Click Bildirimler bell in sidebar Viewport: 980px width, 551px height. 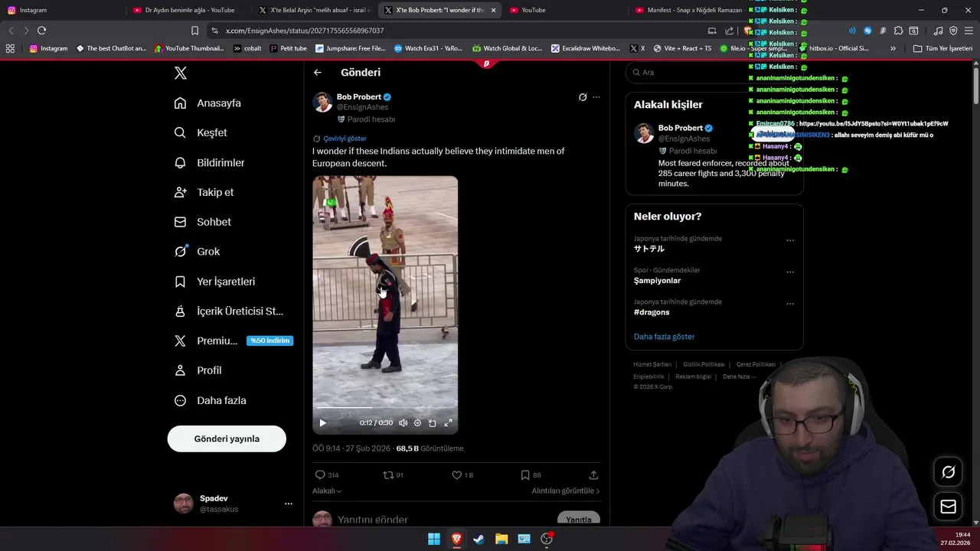210,162
